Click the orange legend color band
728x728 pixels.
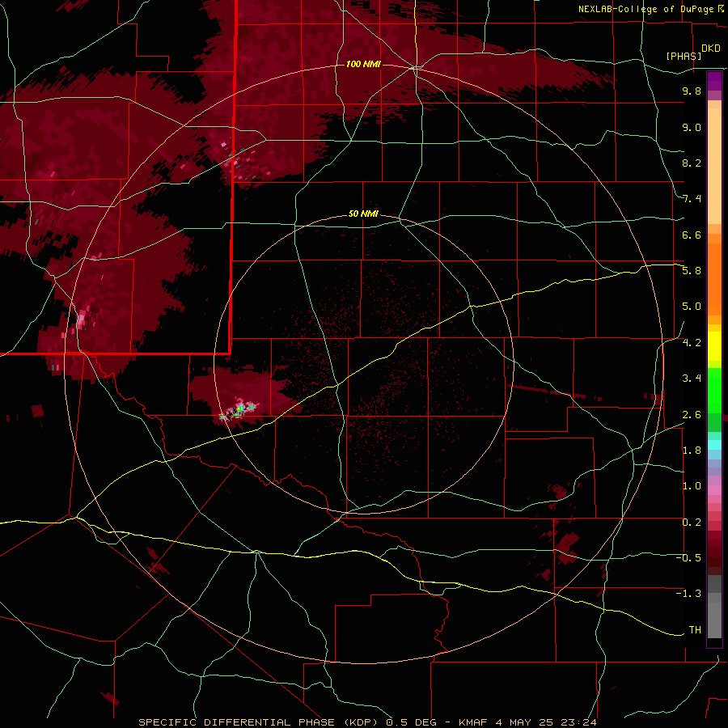click(x=714, y=279)
